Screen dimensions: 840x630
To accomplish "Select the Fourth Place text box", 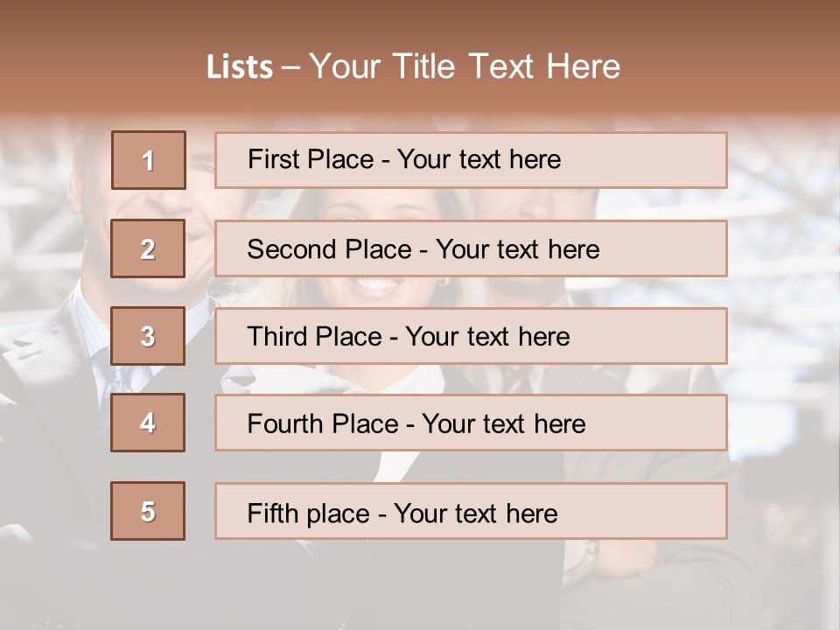I will (x=471, y=423).
